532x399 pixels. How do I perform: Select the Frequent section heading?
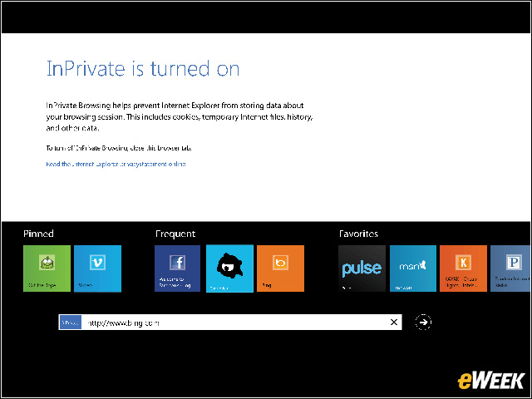175,234
